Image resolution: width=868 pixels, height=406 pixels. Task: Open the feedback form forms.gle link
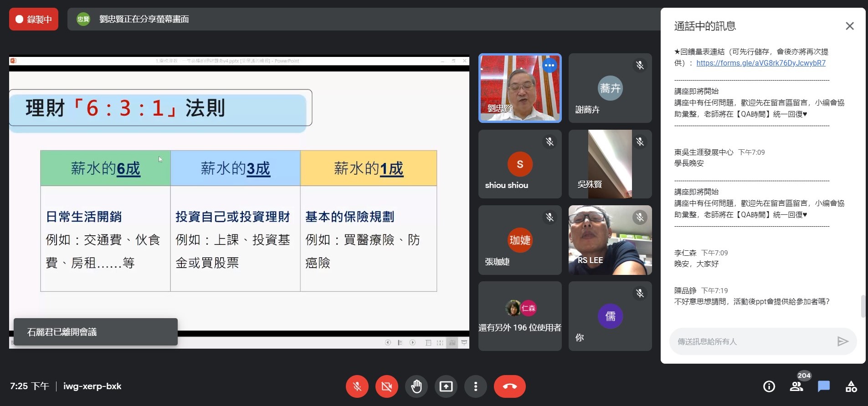[x=760, y=63]
